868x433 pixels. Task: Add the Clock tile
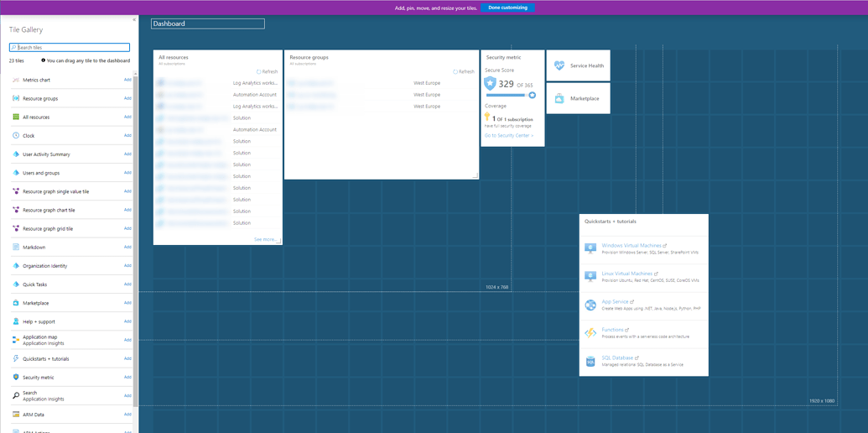[127, 136]
